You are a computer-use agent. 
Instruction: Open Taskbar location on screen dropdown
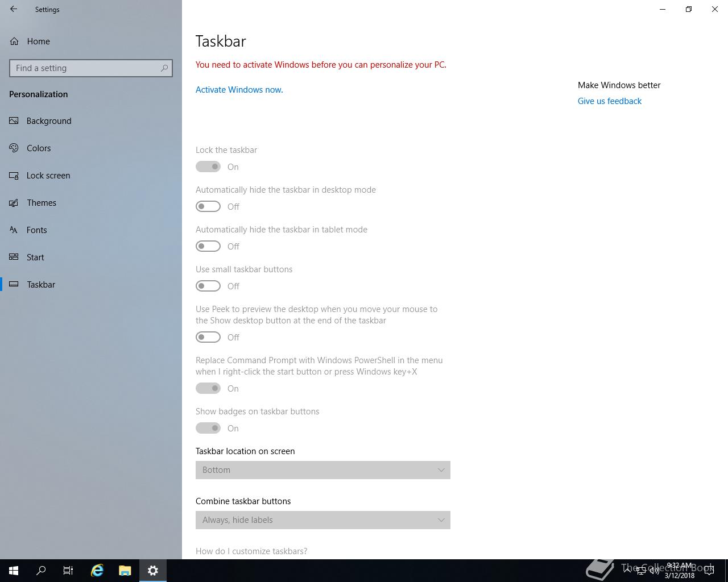[x=323, y=470]
